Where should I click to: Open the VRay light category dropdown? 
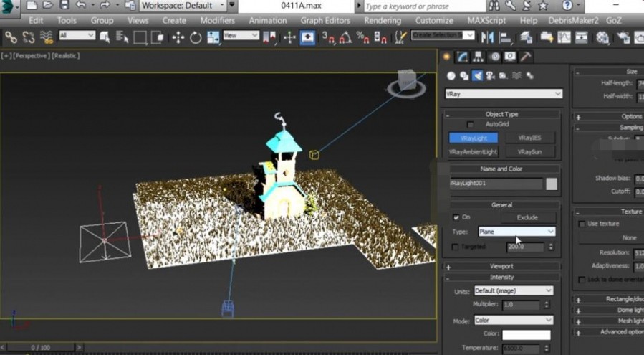click(x=504, y=94)
